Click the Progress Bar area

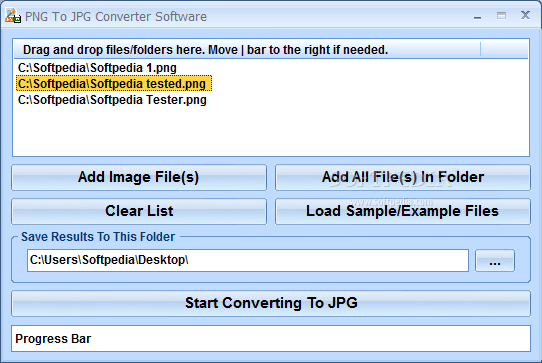(x=271, y=338)
